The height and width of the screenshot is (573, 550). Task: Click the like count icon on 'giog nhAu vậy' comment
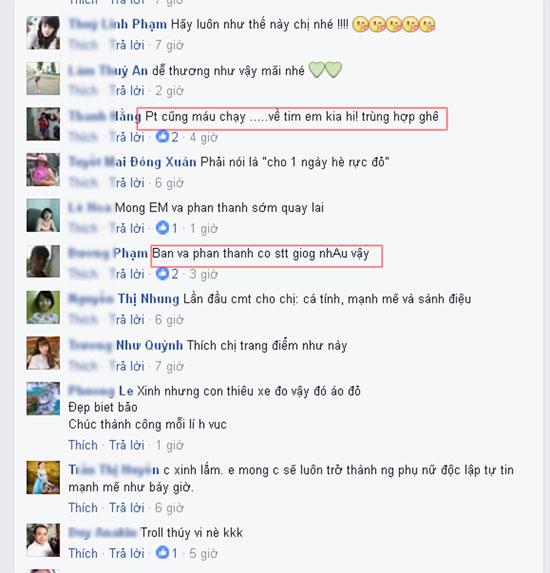tap(162, 274)
